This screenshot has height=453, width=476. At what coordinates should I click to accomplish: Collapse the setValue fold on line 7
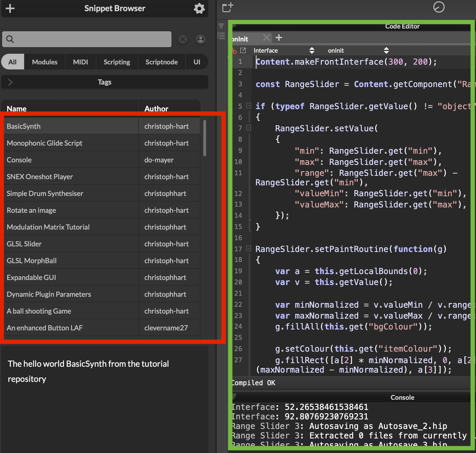point(248,128)
